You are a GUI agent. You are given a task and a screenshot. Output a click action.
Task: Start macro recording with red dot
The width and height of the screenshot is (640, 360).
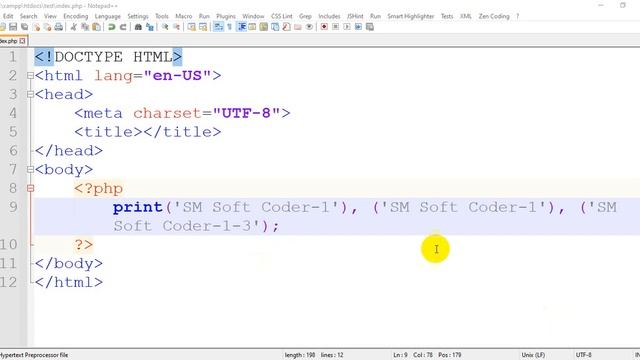[324, 27]
